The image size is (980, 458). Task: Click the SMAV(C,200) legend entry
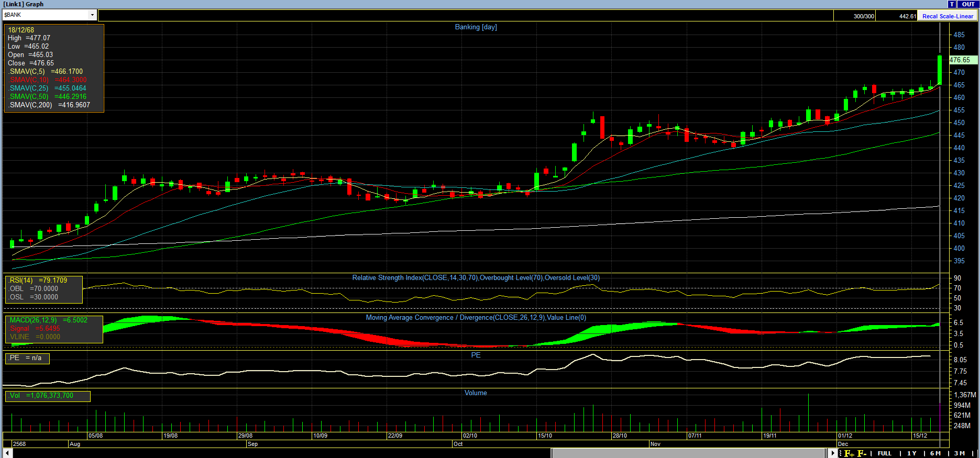[49, 105]
